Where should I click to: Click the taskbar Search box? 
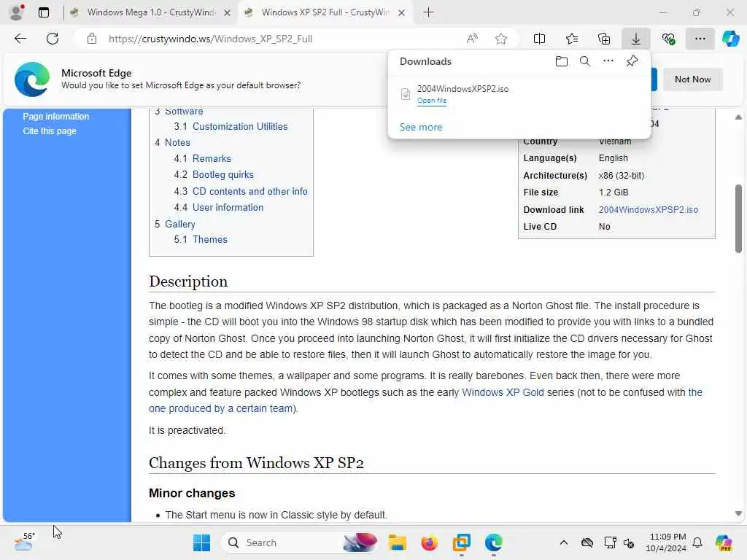(x=300, y=542)
